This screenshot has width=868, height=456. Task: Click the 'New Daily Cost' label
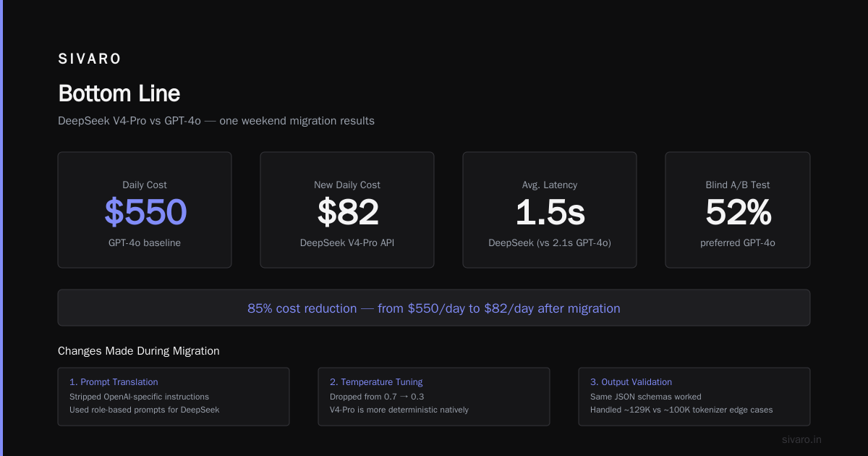347,185
